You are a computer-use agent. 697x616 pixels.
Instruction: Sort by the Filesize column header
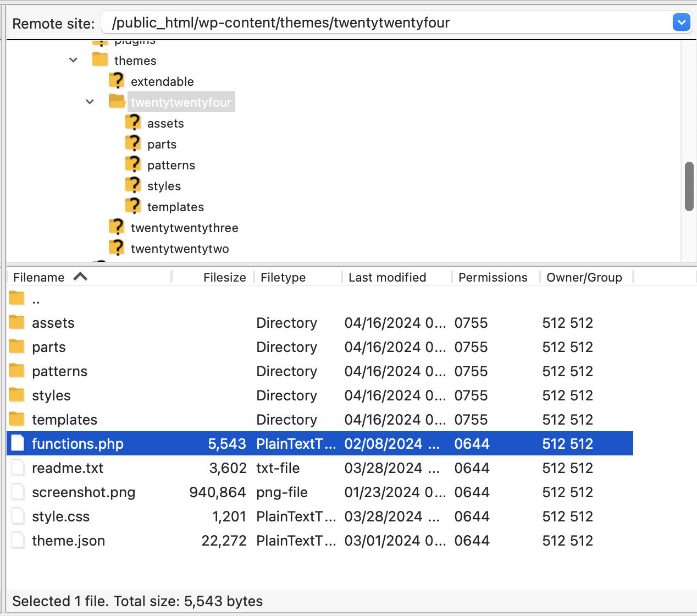224,277
